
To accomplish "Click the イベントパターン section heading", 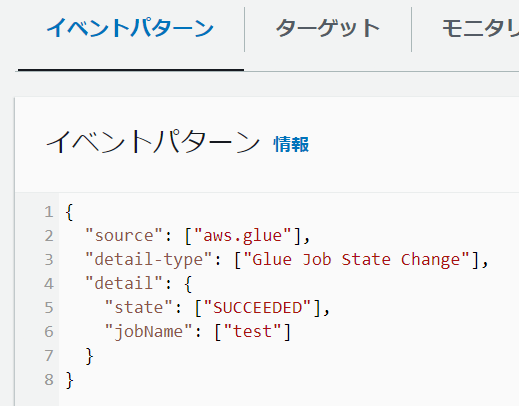I will 153,142.
